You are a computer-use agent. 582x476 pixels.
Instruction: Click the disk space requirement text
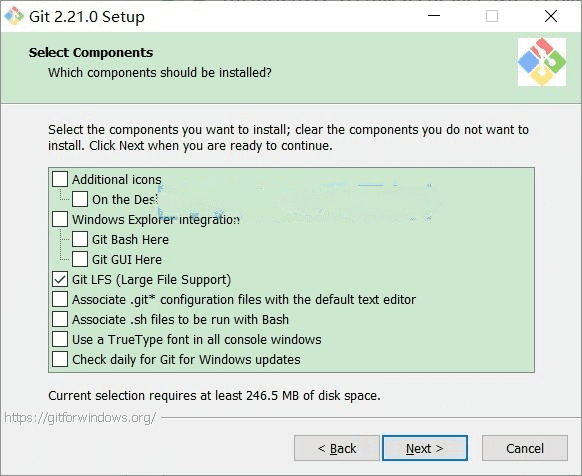pos(215,396)
